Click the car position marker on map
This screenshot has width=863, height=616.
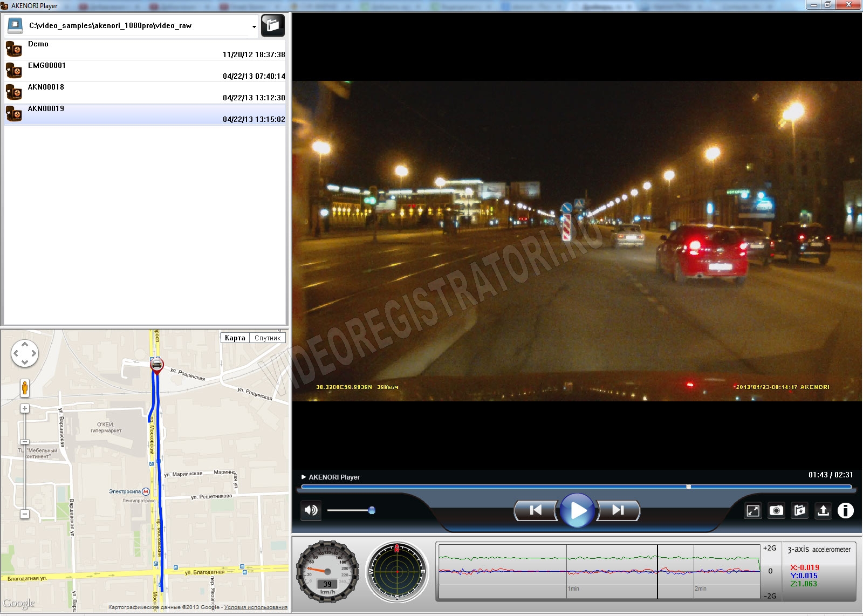(156, 365)
